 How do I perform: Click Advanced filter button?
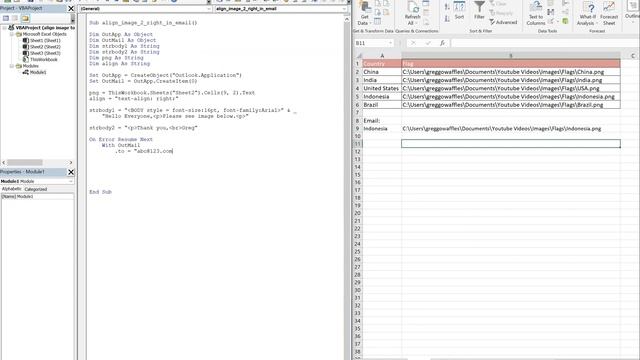pyautogui.click(x=503, y=22)
